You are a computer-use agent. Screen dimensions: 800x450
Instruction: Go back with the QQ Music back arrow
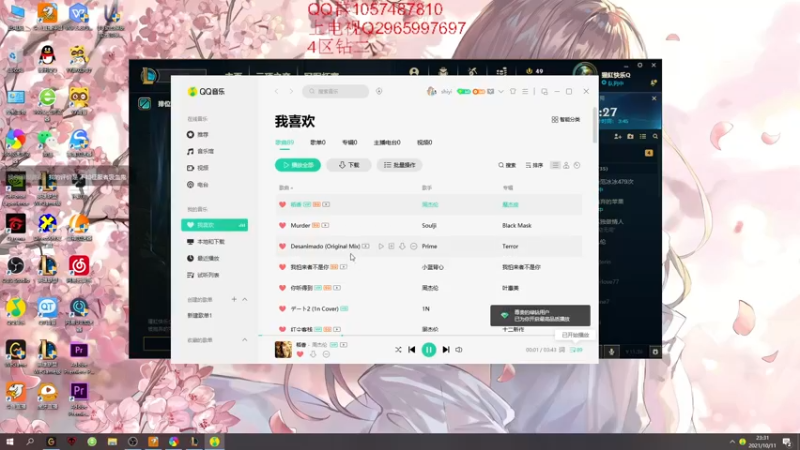pos(277,91)
